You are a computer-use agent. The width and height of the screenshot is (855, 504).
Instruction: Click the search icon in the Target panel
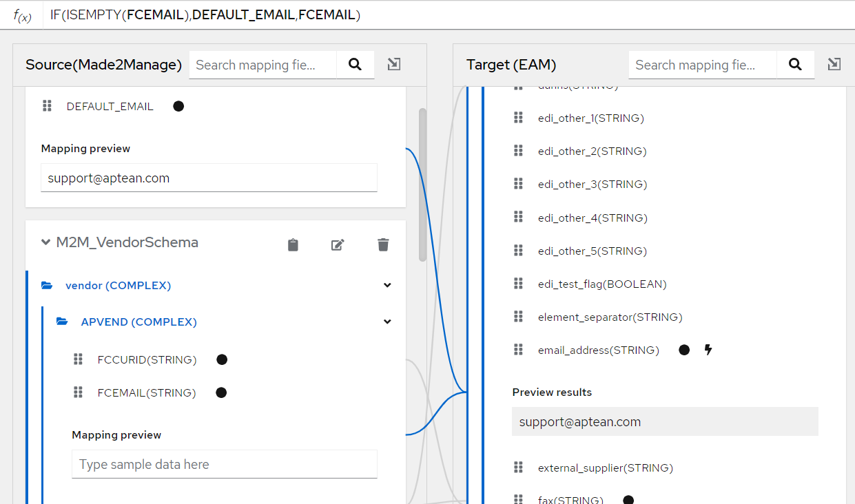pos(796,64)
